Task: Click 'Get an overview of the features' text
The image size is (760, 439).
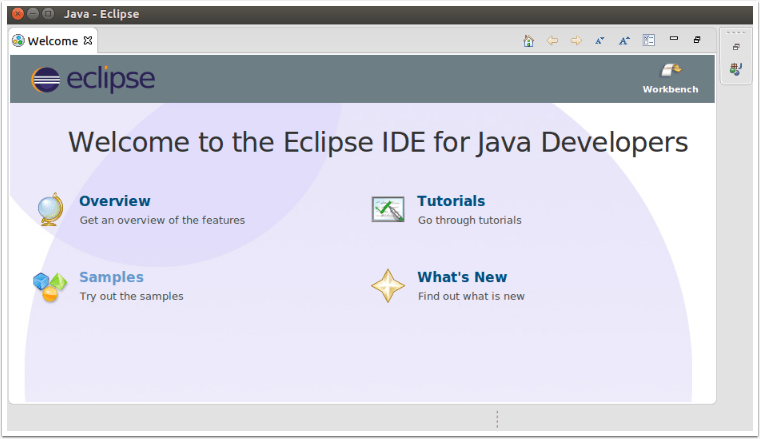Action: (x=162, y=220)
